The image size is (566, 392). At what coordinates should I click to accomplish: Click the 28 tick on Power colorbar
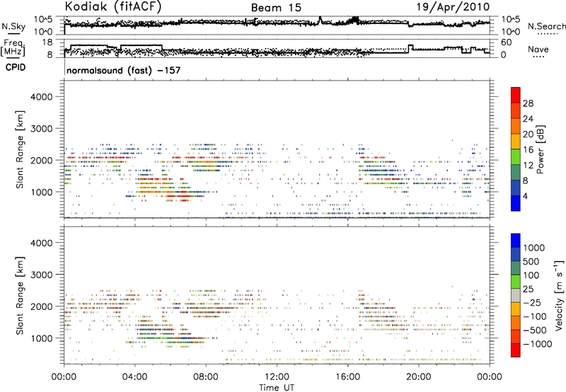(x=528, y=103)
